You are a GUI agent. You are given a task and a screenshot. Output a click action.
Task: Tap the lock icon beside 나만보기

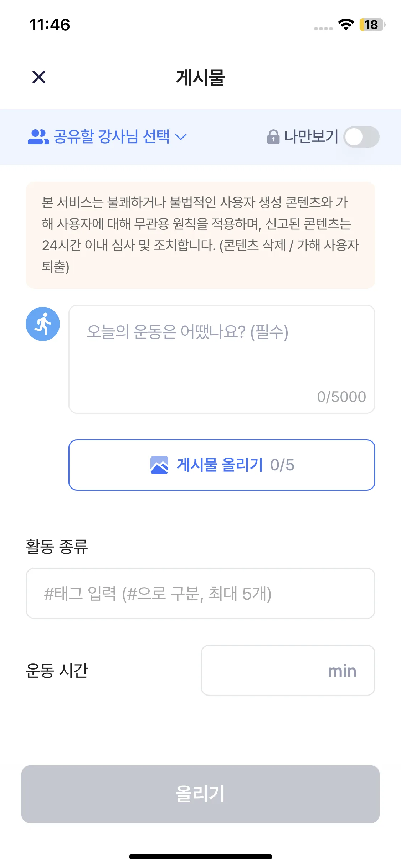[273, 137]
